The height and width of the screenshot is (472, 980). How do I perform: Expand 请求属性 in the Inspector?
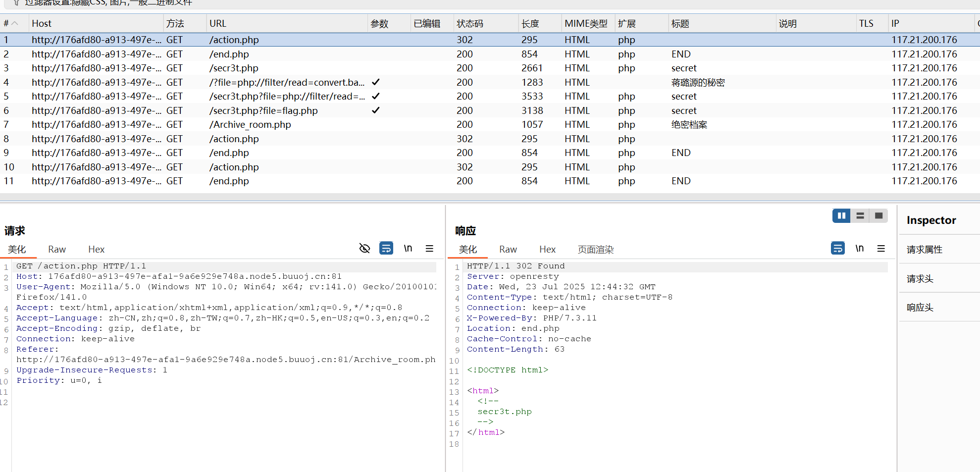[x=925, y=250]
